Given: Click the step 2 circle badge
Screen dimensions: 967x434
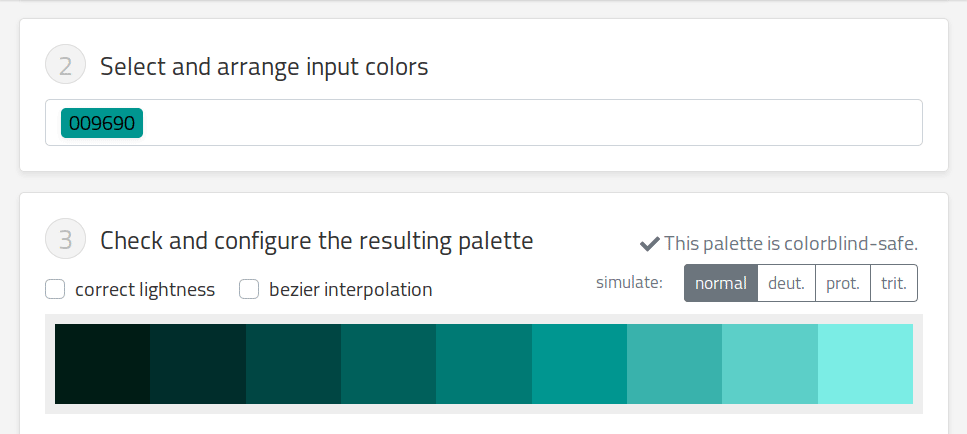Looking at the screenshot, I should click(x=65, y=64).
